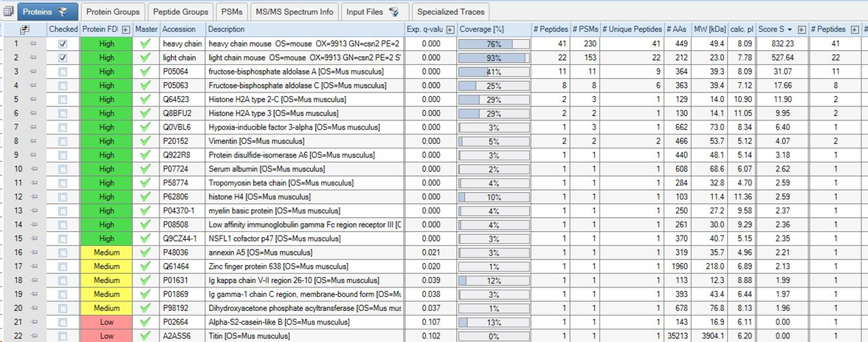Expand the Protein FDR column group
Image resolution: width=868 pixels, height=342 pixels.
[x=126, y=30]
